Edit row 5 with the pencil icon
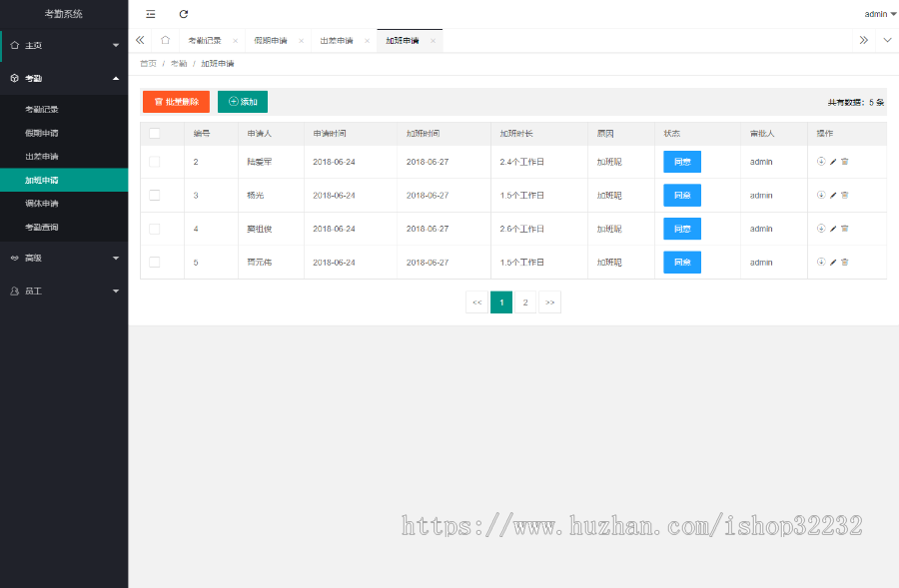 [x=833, y=262]
